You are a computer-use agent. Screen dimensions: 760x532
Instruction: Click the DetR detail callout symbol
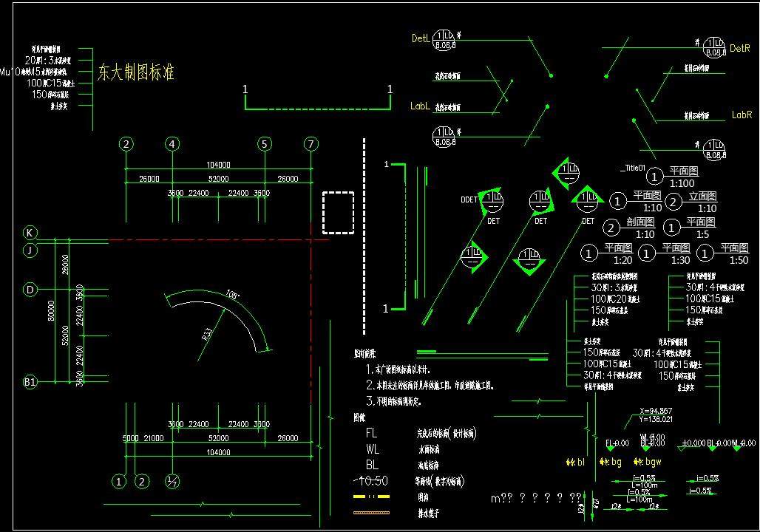(714, 47)
